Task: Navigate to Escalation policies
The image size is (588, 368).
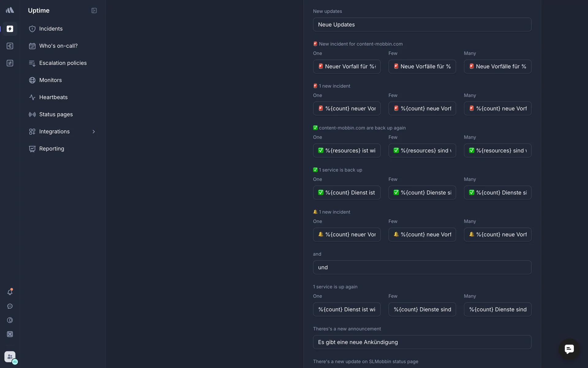Action: pos(63,63)
